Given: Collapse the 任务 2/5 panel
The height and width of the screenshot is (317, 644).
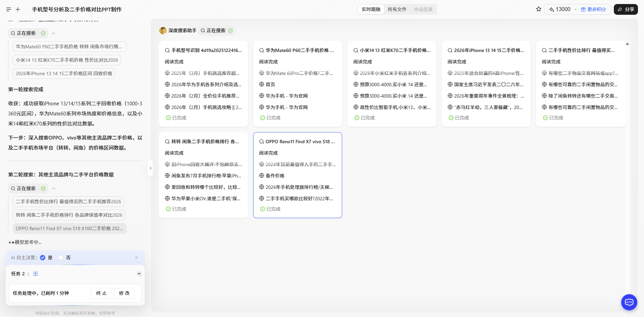Looking at the screenshot, I should (139, 274).
